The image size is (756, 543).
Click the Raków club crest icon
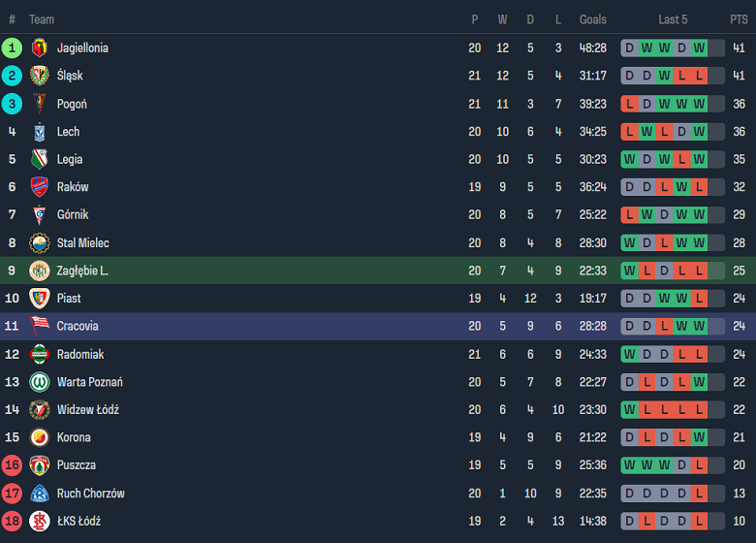coord(39,187)
